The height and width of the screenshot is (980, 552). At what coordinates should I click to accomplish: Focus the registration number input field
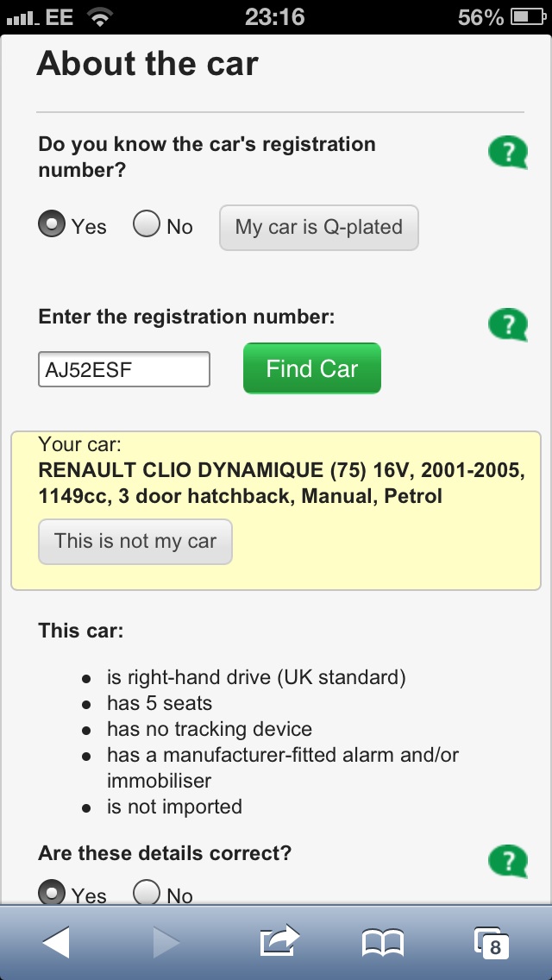[x=124, y=369]
